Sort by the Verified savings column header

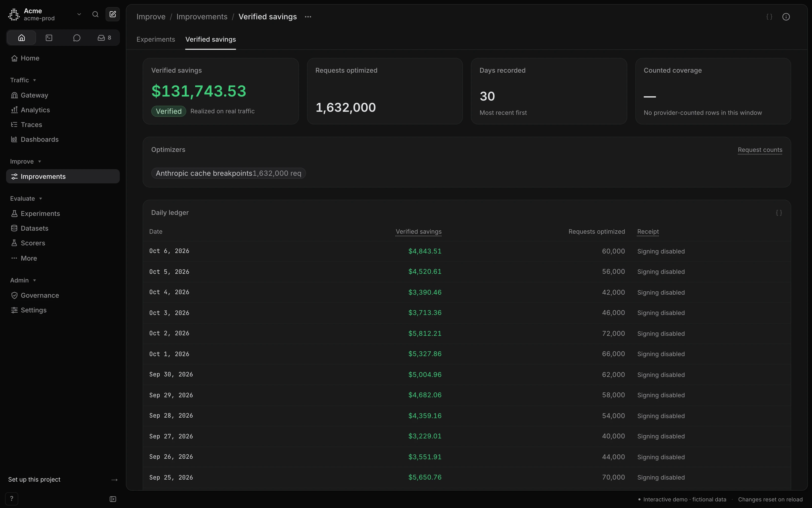(x=418, y=231)
